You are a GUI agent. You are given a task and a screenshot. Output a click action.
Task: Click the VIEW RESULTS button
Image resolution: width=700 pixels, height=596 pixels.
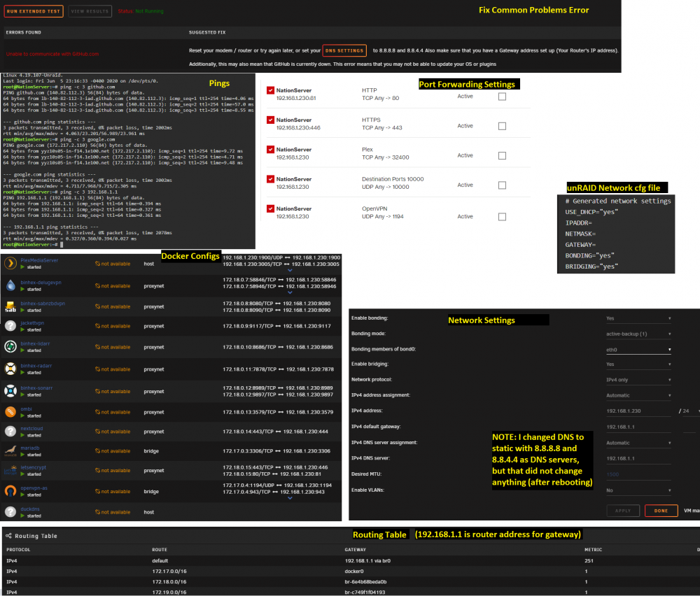[x=90, y=11]
